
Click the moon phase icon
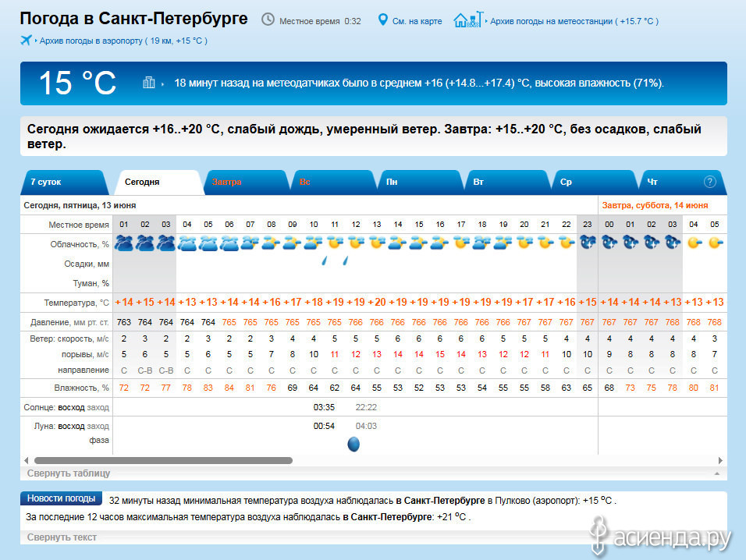coord(353,444)
